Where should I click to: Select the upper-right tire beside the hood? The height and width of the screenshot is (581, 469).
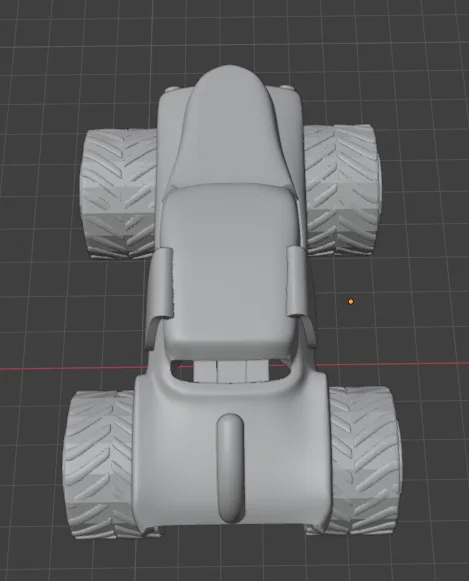coord(343,190)
